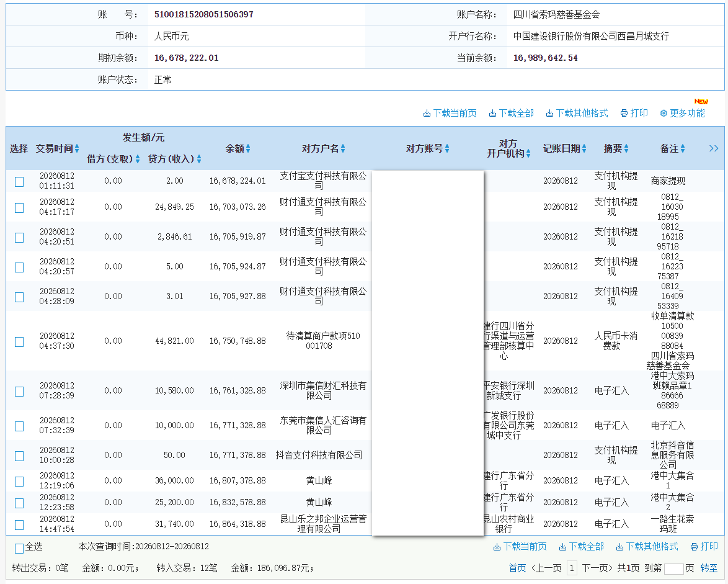
Task: Click the top 下载当前页 download link
Action: coord(450,114)
